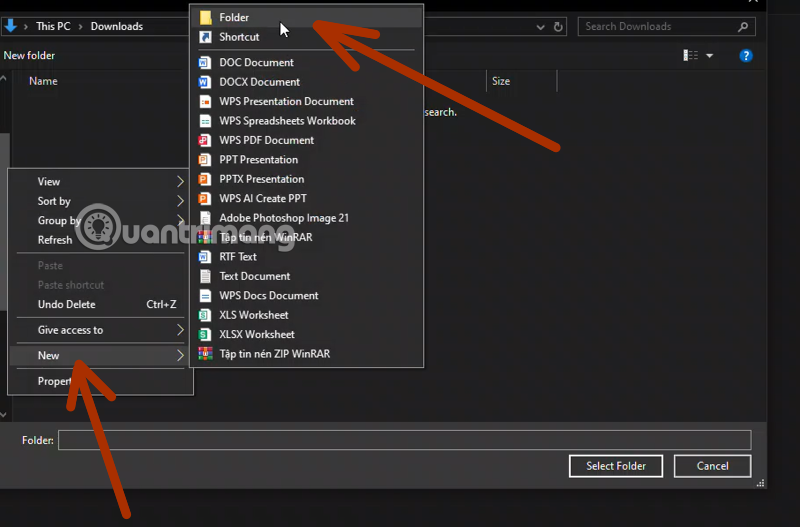Create a Text Document from New submenu

click(306, 276)
